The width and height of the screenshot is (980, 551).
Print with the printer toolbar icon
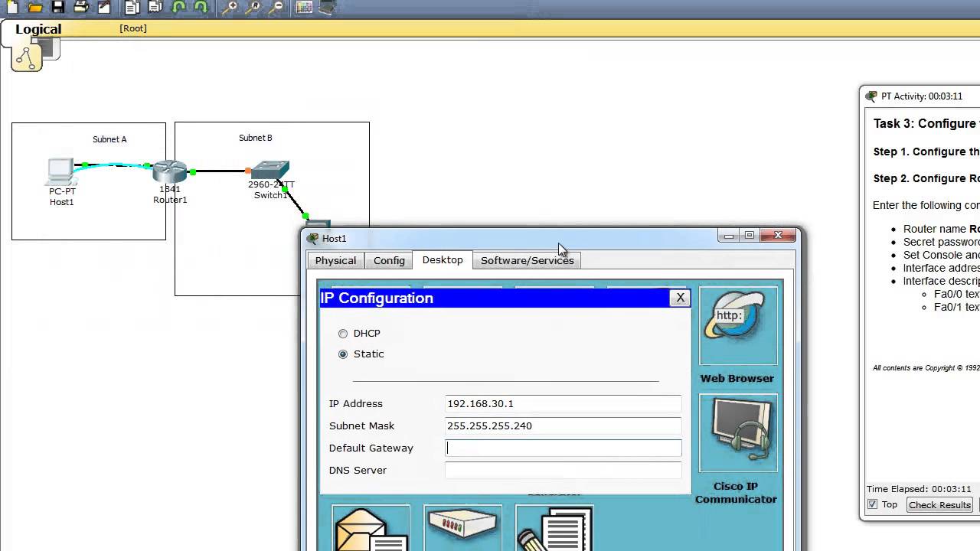click(81, 8)
